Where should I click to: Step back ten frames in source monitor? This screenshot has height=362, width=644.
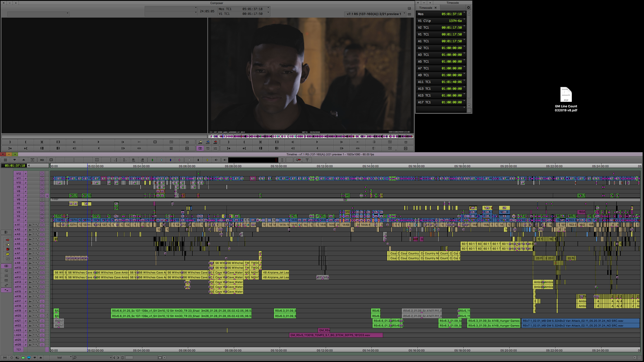(x=74, y=148)
